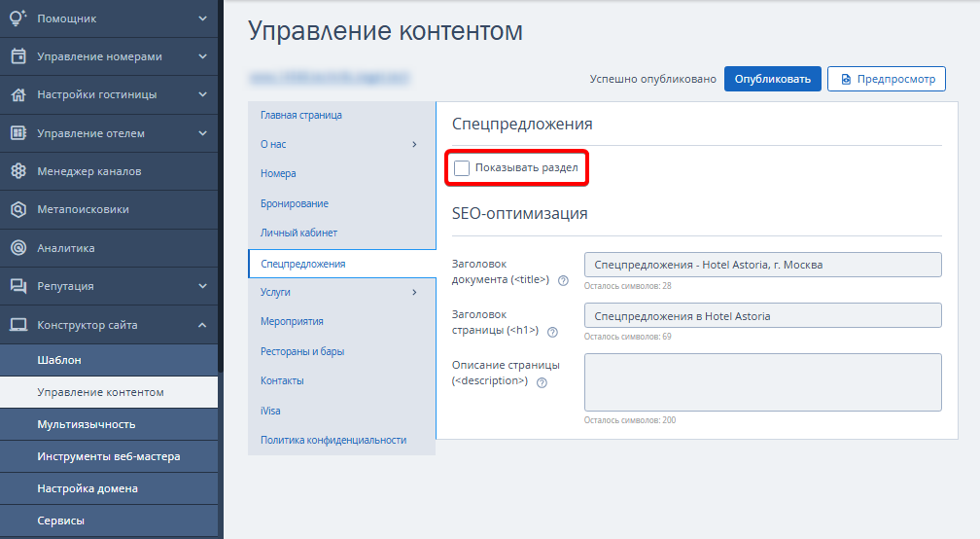Click into the Заголовок страницы h1 field
Image resolution: width=980 pixels, height=539 pixels.
click(762, 316)
